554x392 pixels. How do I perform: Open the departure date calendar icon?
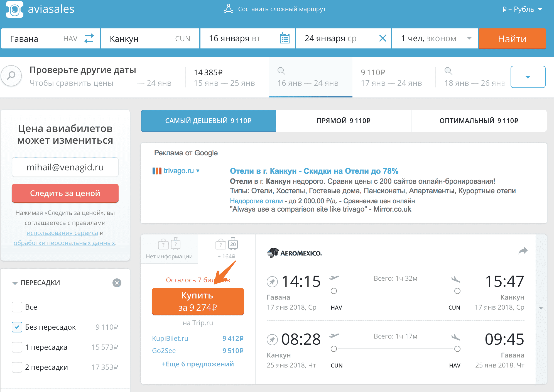point(285,38)
